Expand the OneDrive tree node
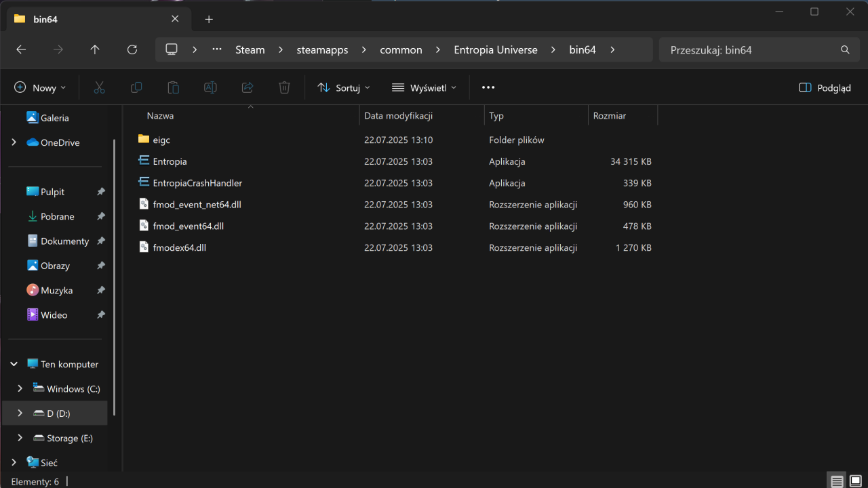The width and height of the screenshot is (868, 488). pos(14,142)
